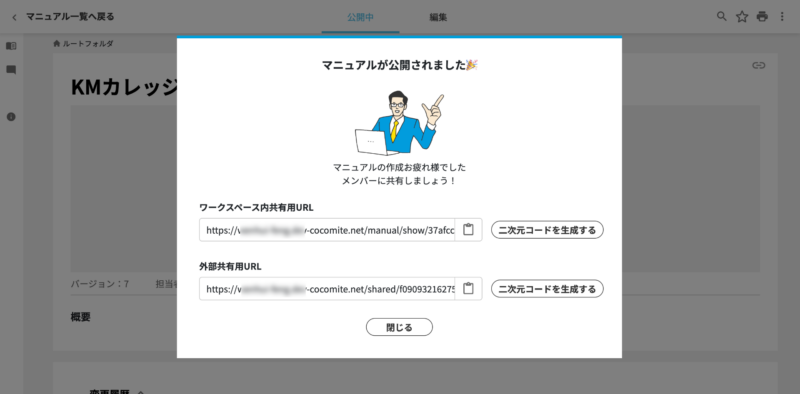
Task: Go back to マニュアル一覧へ戻る
Action: tap(70, 17)
